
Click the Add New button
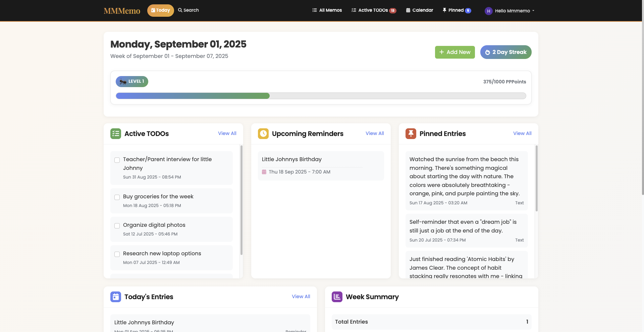455,52
